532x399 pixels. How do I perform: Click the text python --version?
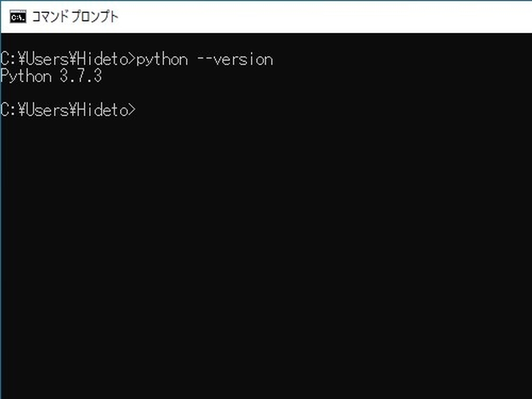point(205,59)
